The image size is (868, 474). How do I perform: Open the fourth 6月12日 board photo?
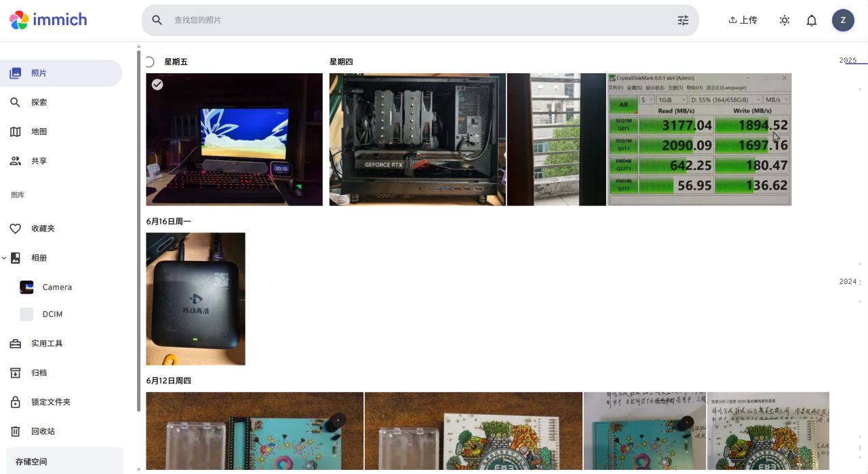(768, 431)
